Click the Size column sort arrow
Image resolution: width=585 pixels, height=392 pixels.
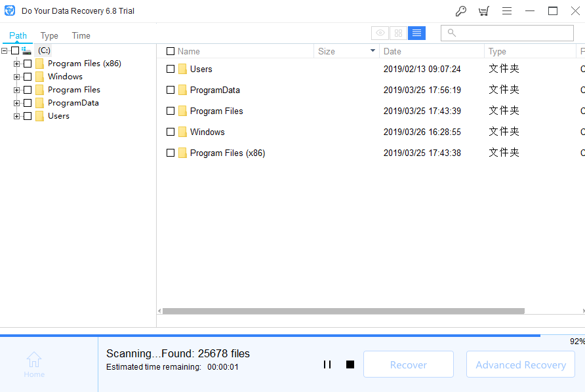373,50
